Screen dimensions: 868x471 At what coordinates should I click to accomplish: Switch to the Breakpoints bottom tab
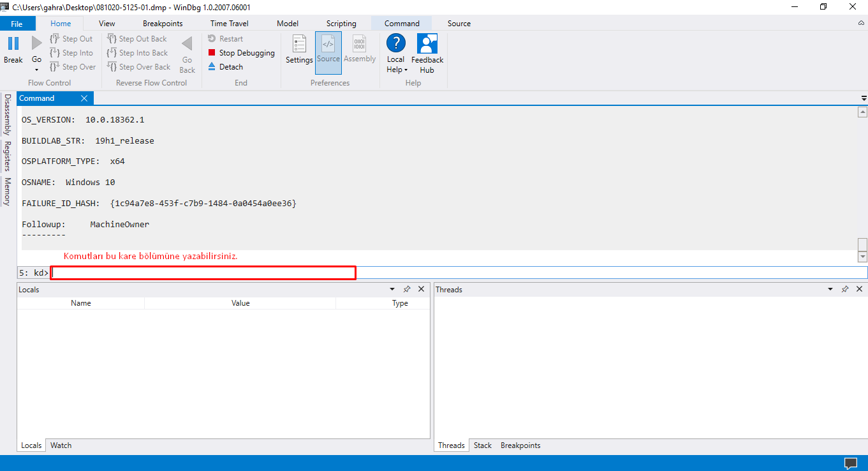pyautogui.click(x=520, y=445)
